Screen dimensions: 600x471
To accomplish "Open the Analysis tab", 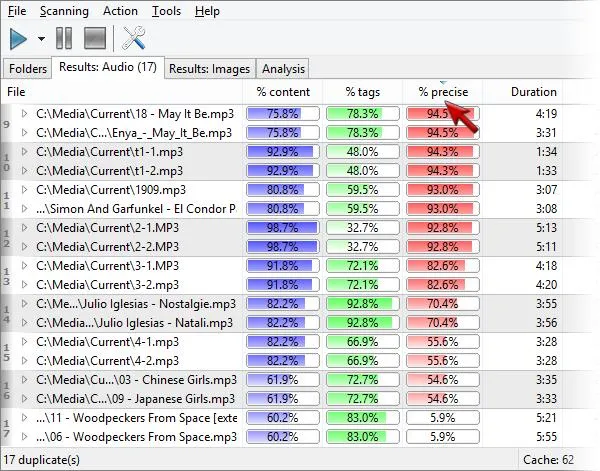I will click(x=283, y=69).
